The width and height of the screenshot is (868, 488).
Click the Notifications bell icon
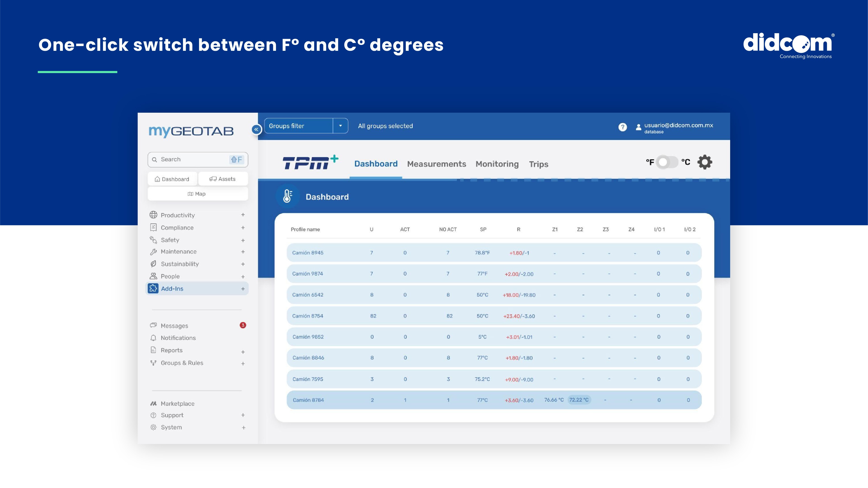(153, 338)
